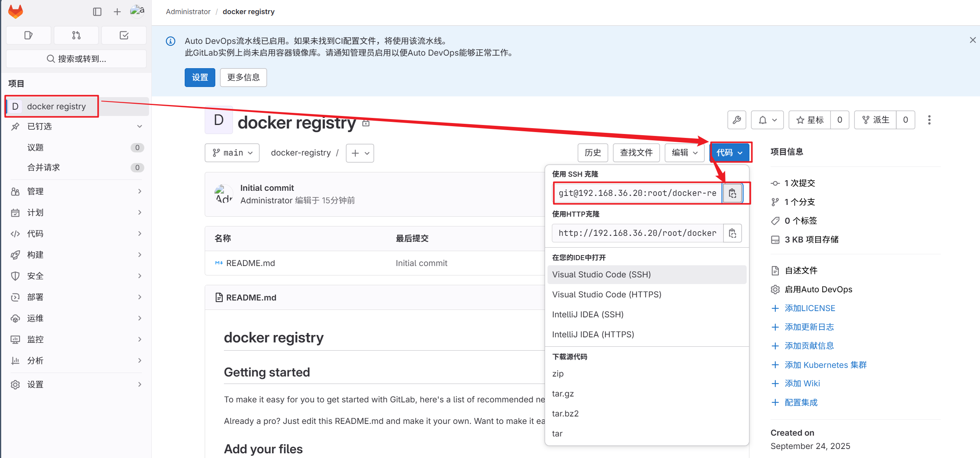
Task: Star the docker registry project
Action: click(810, 120)
